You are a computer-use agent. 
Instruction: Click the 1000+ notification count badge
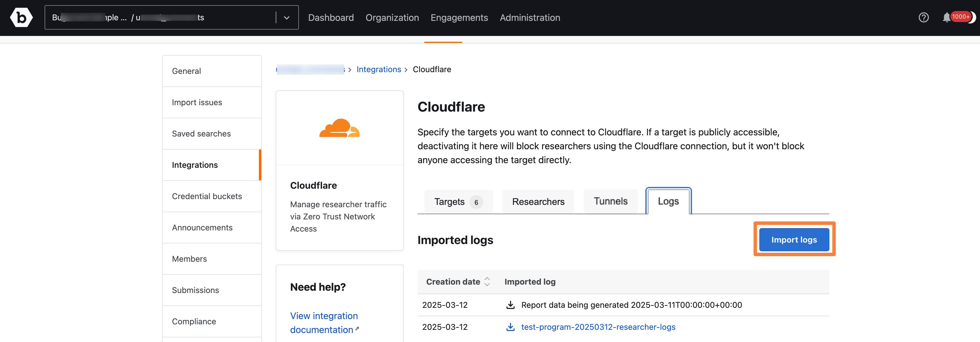[x=960, y=17]
